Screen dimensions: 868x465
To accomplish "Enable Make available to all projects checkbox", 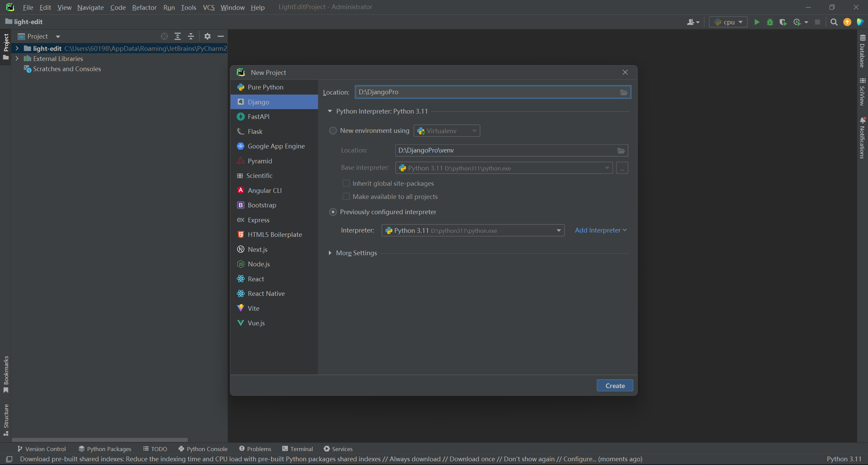I will tap(346, 196).
